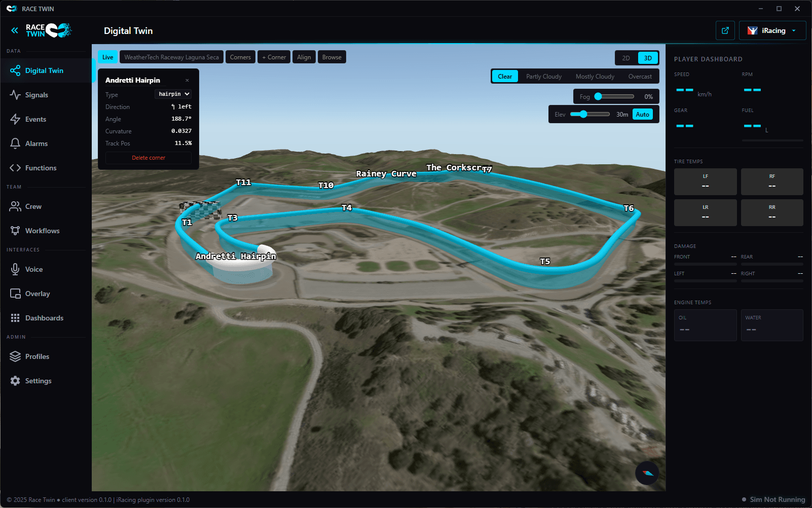Open the WeatherTech Raceway Laguna Seca selector
812x508 pixels.
171,57
